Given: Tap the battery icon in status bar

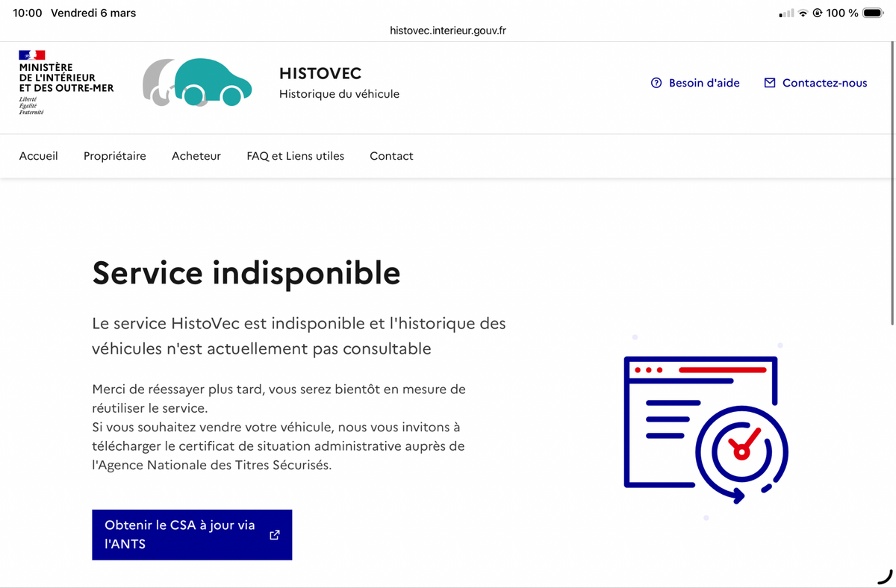Looking at the screenshot, I should (x=873, y=13).
